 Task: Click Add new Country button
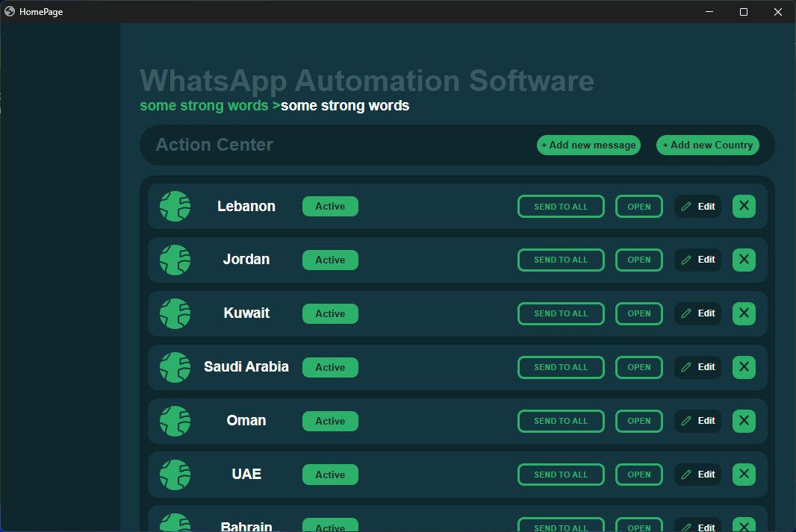[x=708, y=145]
